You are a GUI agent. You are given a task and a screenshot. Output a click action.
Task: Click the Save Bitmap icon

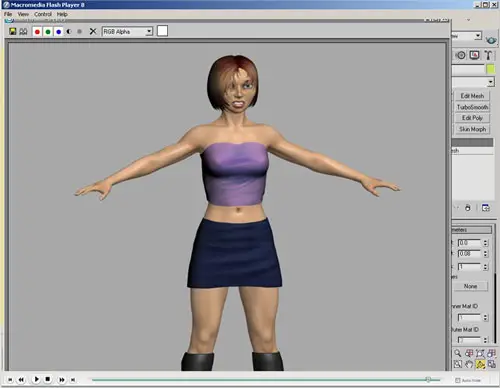(x=13, y=31)
